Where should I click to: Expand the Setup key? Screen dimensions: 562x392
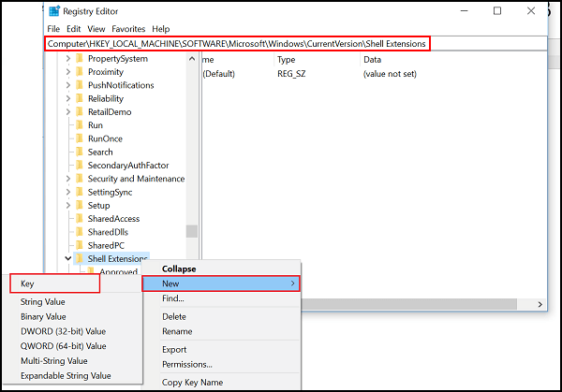point(68,205)
